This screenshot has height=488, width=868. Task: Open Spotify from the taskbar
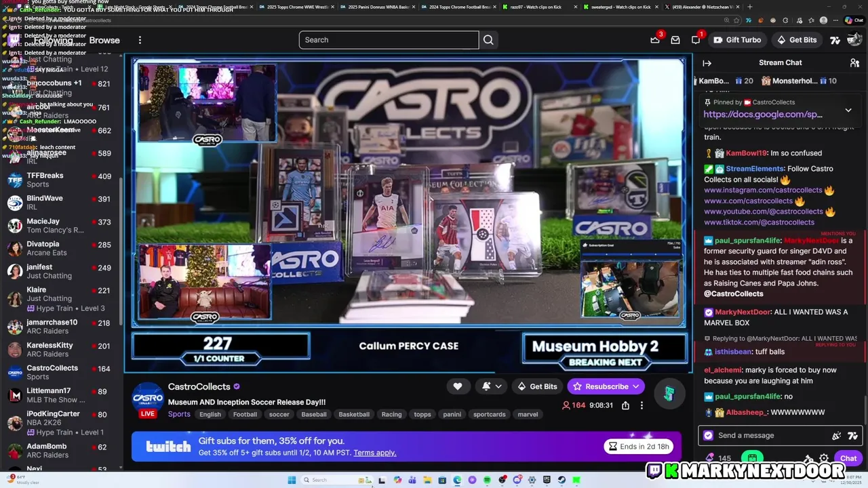tap(487, 481)
